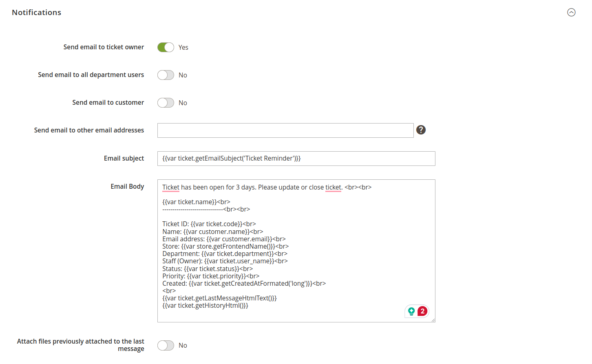Enable Send email to all department users
The image size is (592, 364).
pos(166,75)
